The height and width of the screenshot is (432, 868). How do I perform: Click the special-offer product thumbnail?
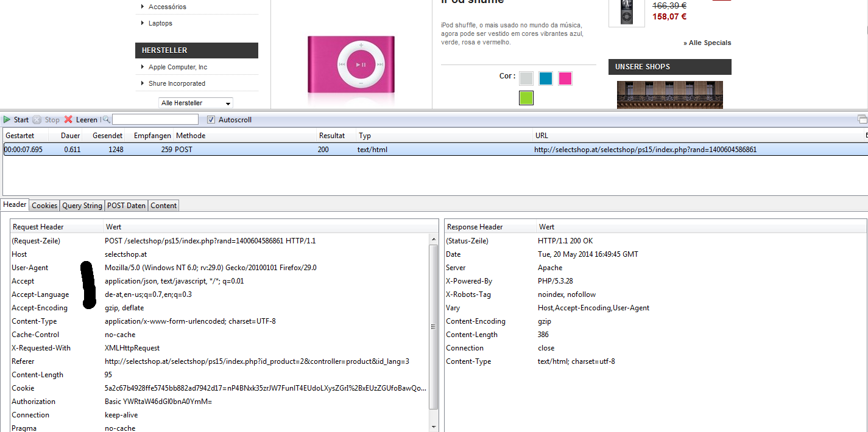pos(627,13)
